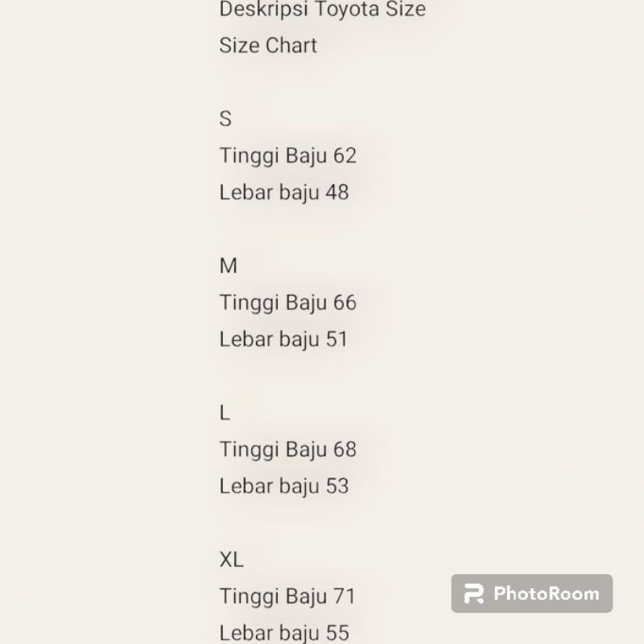Click the number 62 for size S height
The width and height of the screenshot is (644, 644).
[345, 155]
